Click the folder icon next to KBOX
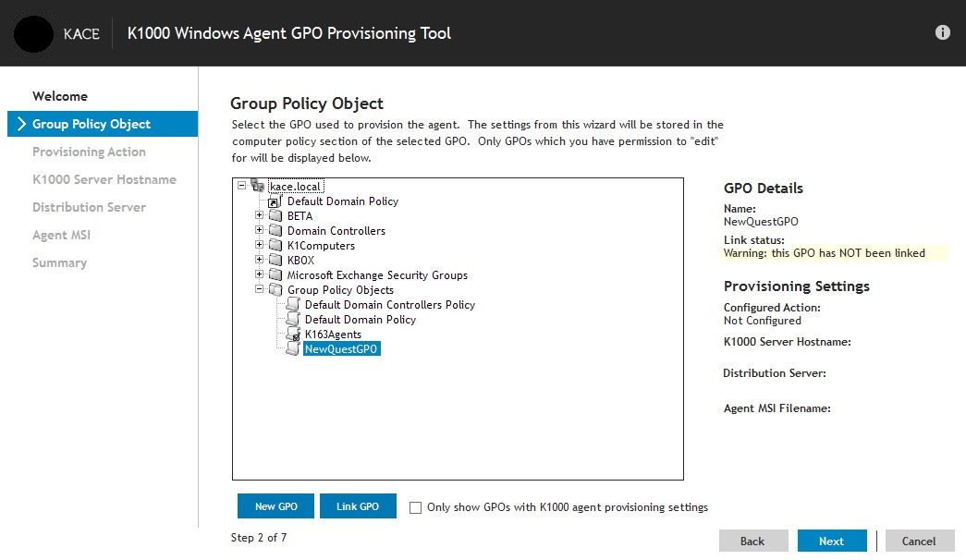The image size is (966, 560). point(277,260)
